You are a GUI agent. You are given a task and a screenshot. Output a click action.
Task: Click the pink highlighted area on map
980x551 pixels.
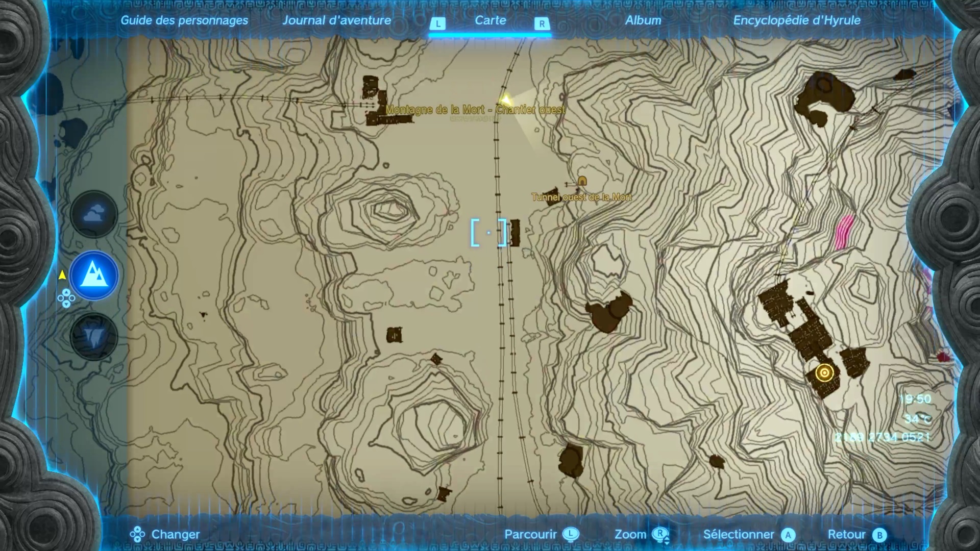pyautogui.click(x=844, y=232)
